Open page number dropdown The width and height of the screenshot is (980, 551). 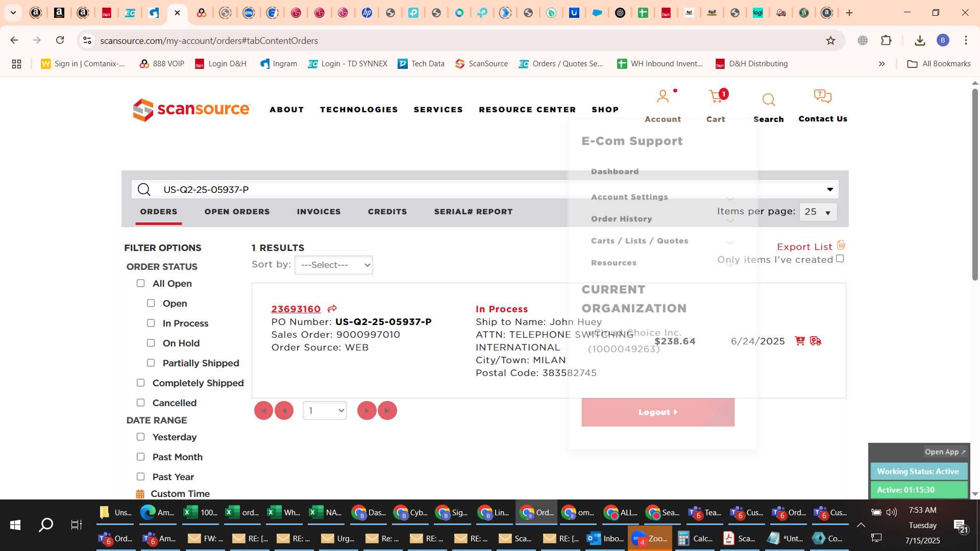coord(325,411)
